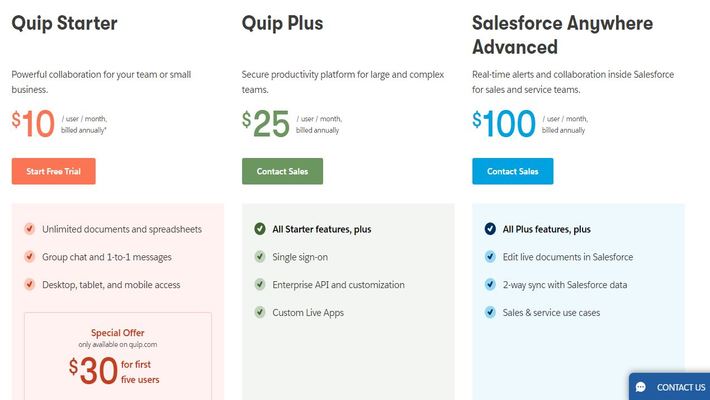Click checkmark beside Single sign-on
This screenshot has width=710, height=400.
click(260, 257)
